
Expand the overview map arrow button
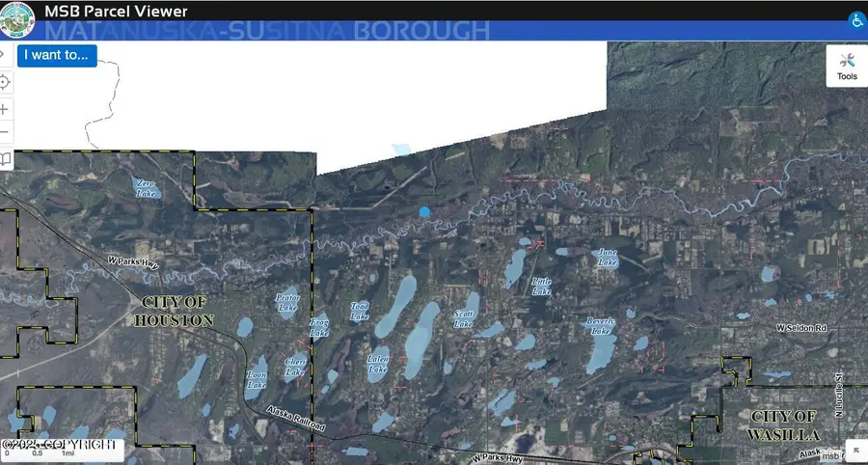point(854,451)
